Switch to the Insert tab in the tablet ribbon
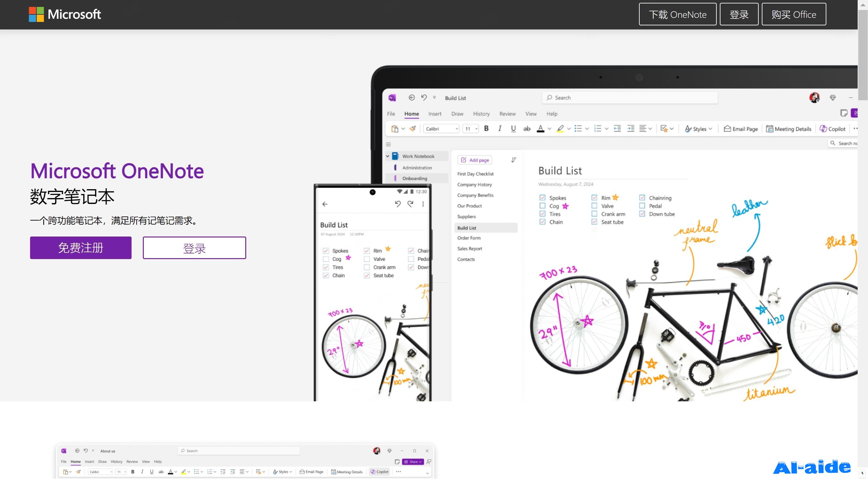868x479 pixels. (435, 114)
